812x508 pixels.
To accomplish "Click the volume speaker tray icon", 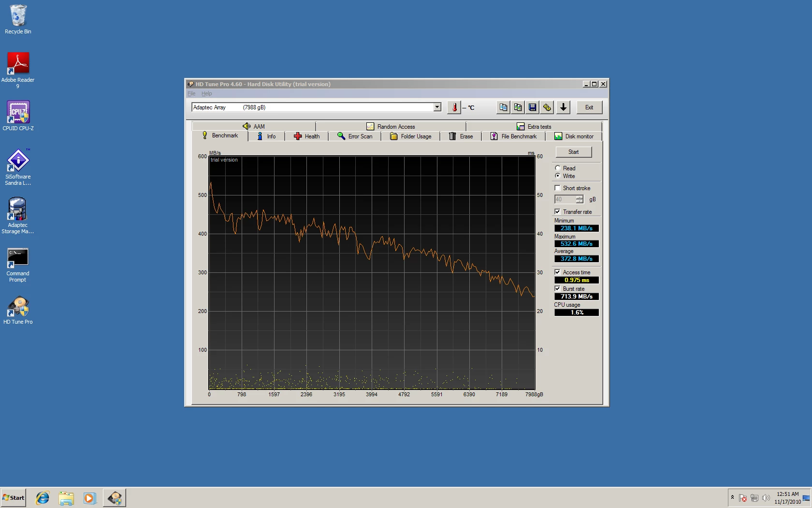I will coord(766,498).
